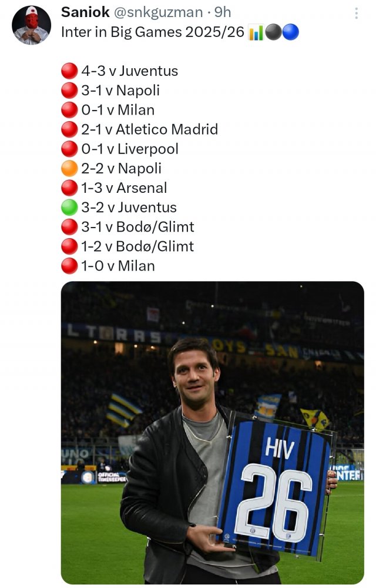Click the blue circle emoji in the heading
Viewport: 376px width, 588px height.
(290, 33)
